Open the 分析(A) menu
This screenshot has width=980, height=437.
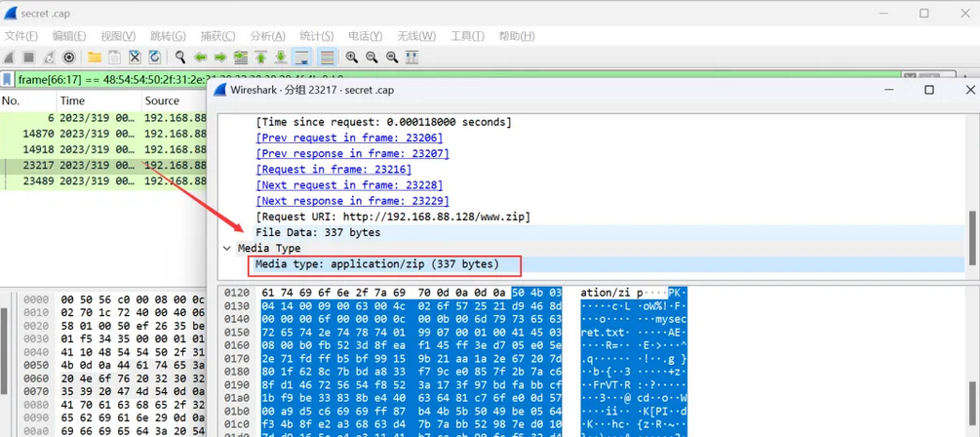(x=268, y=36)
